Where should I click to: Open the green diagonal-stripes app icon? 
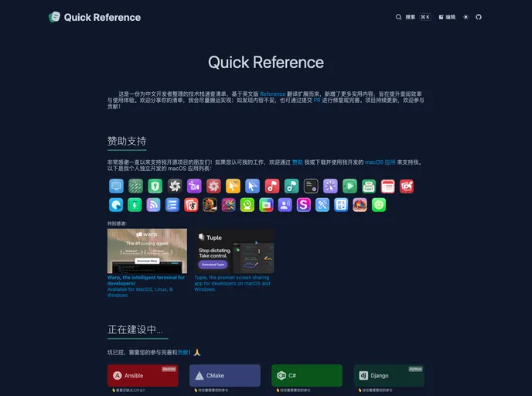(136, 186)
